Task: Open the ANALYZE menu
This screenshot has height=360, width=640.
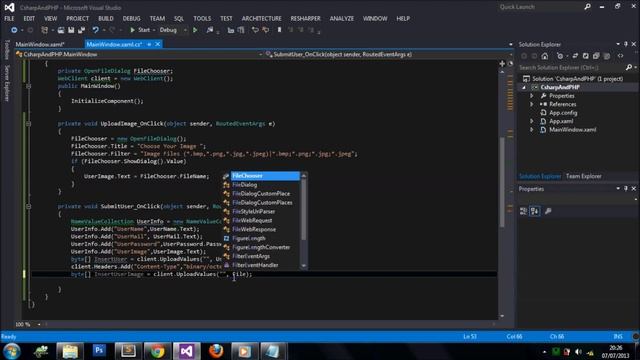Action: [342, 18]
